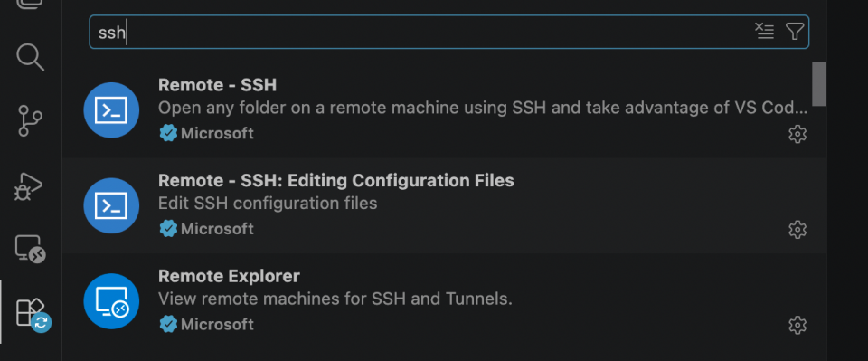Viewport: 868px width, 361px height.
Task: Click the Remote Explorer extension logo
Action: (x=111, y=301)
